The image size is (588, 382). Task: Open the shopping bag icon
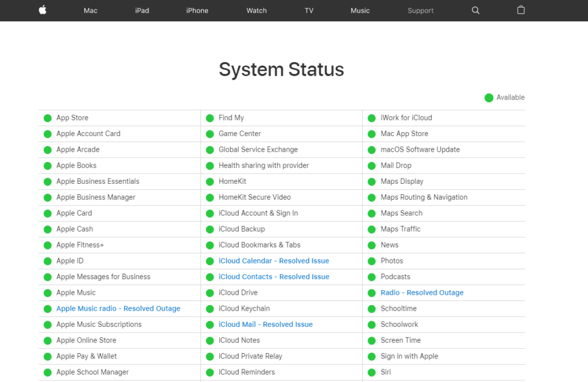[521, 10]
